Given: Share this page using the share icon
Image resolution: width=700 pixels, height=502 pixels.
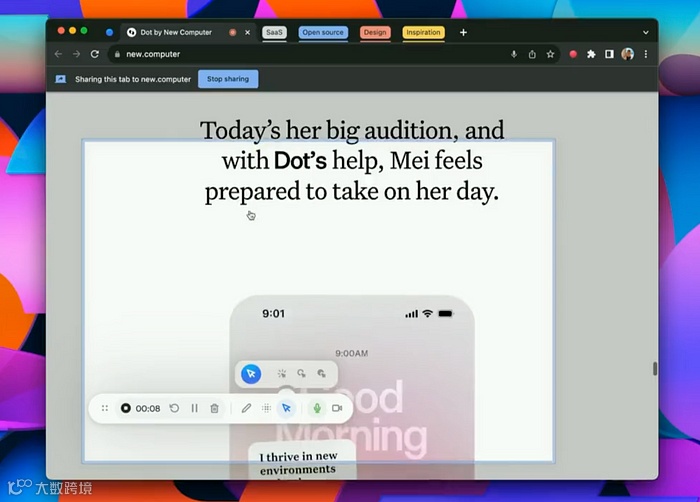Looking at the screenshot, I should (x=532, y=54).
